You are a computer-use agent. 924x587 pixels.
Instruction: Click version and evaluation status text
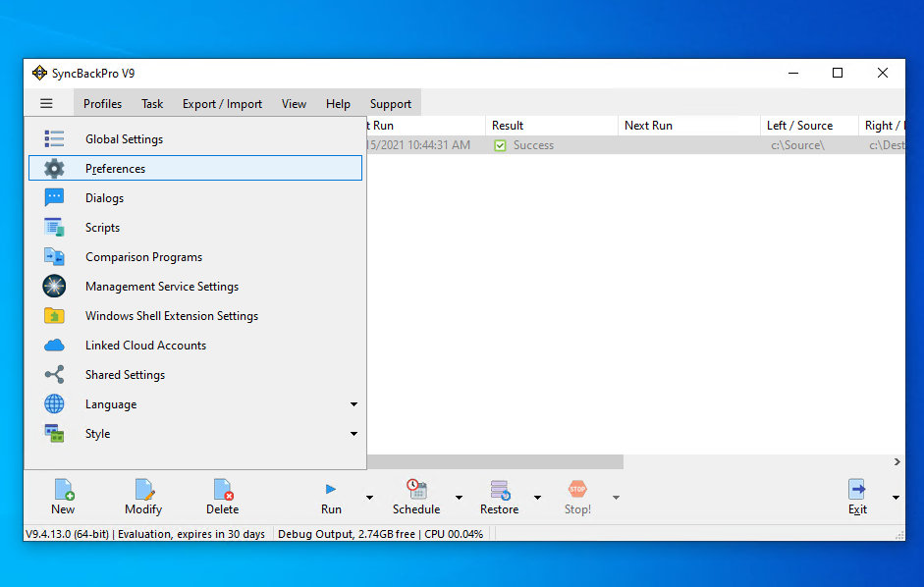pyautogui.click(x=145, y=534)
